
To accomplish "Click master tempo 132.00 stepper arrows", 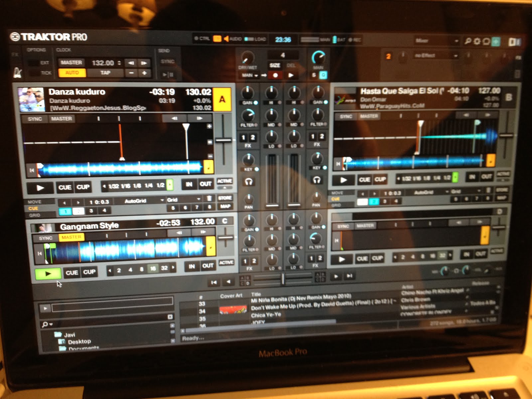I will pyautogui.click(x=119, y=63).
